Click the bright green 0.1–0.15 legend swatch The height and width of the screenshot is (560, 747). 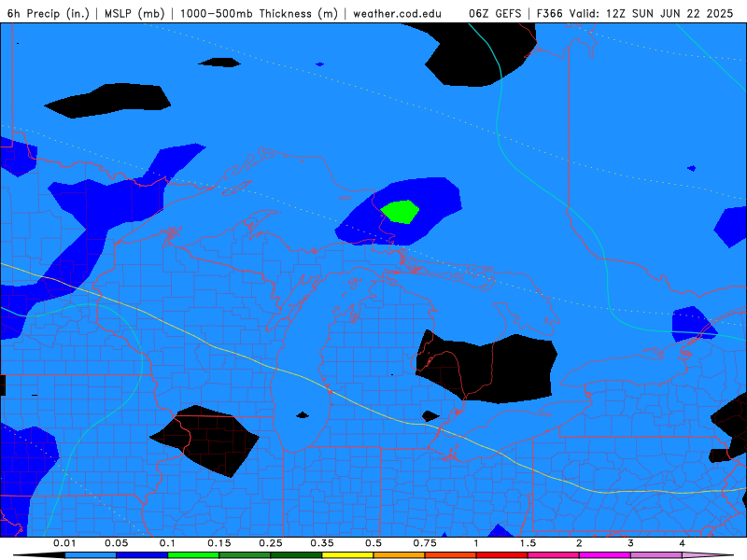pos(193,555)
